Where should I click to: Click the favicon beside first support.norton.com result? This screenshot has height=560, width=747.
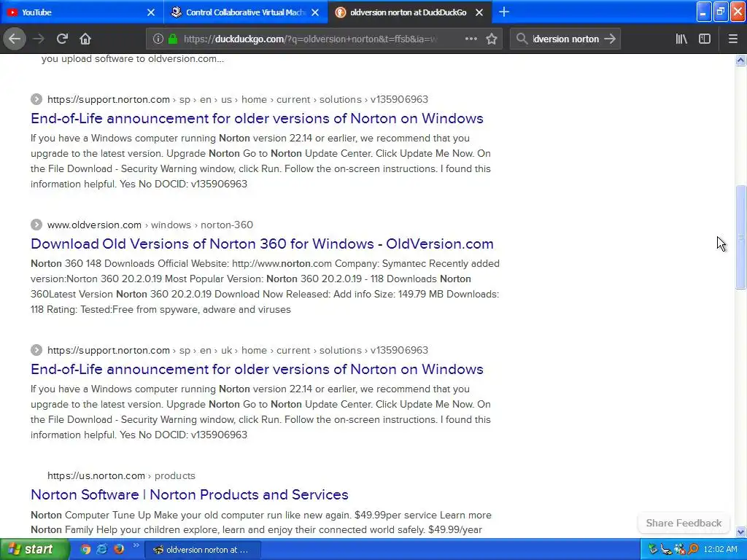(x=36, y=99)
